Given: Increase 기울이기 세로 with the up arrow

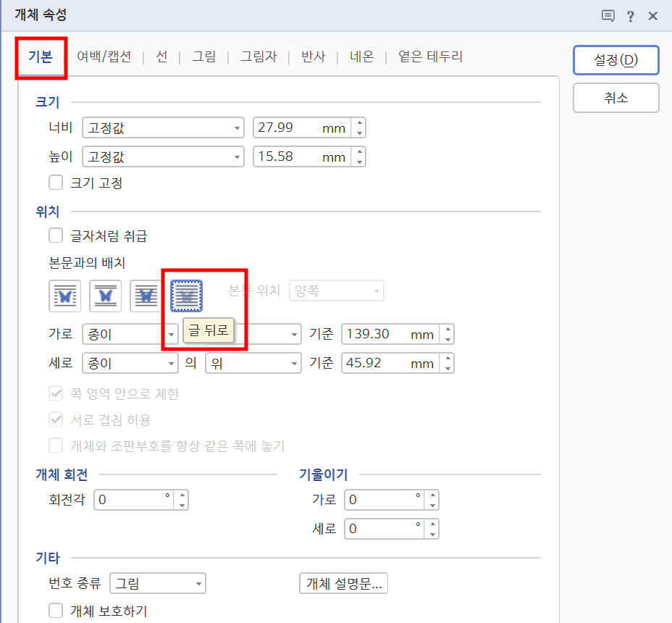Looking at the screenshot, I should (x=432, y=524).
